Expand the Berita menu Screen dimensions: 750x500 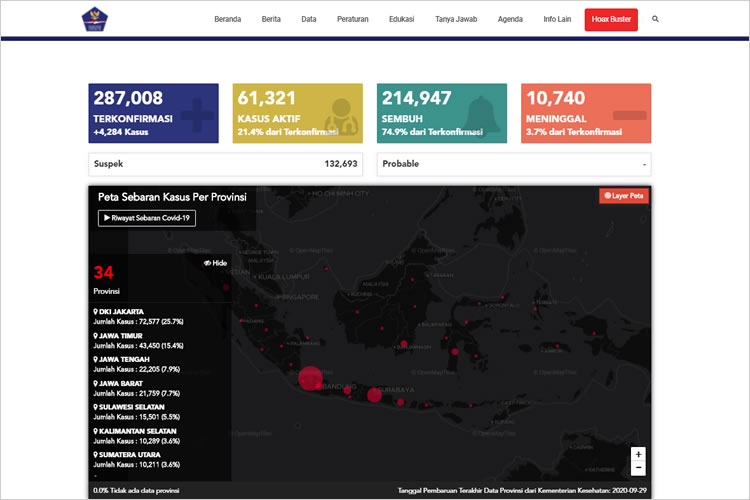(271, 19)
